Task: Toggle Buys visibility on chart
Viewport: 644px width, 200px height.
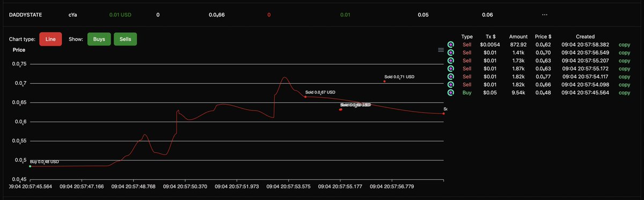Action: tap(99, 39)
